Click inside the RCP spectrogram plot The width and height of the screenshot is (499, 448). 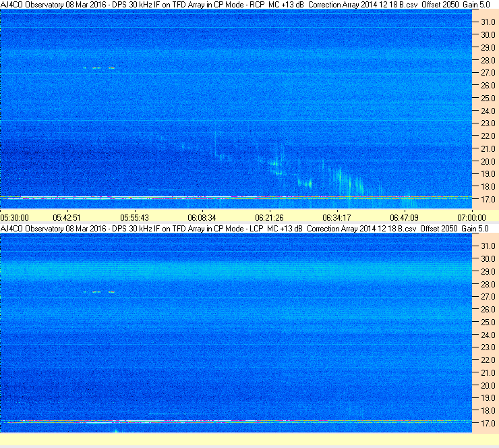236,109
